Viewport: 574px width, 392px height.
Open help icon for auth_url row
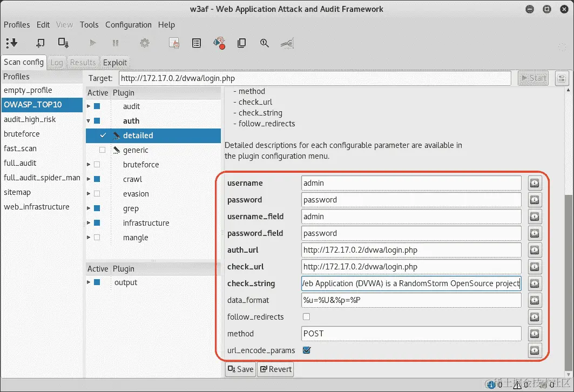pyautogui.click(x=535, y=250)
